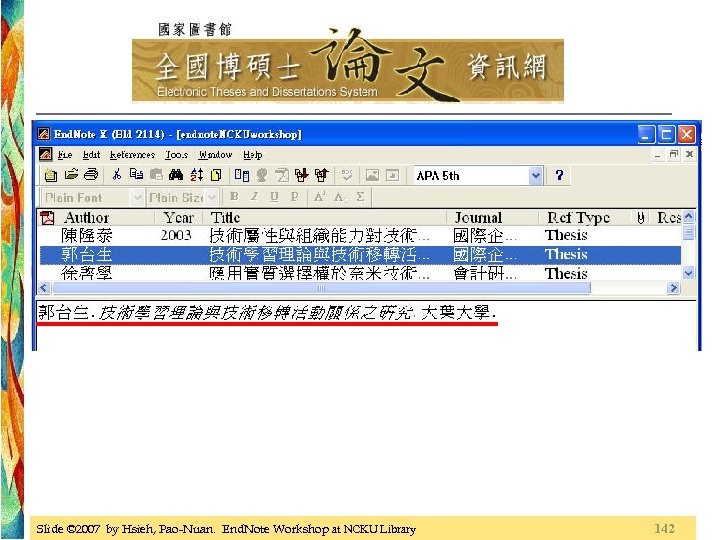This screenshot has width=720, height=540.
Task: Click the Subscript A icon
Action: coord(339,197)
